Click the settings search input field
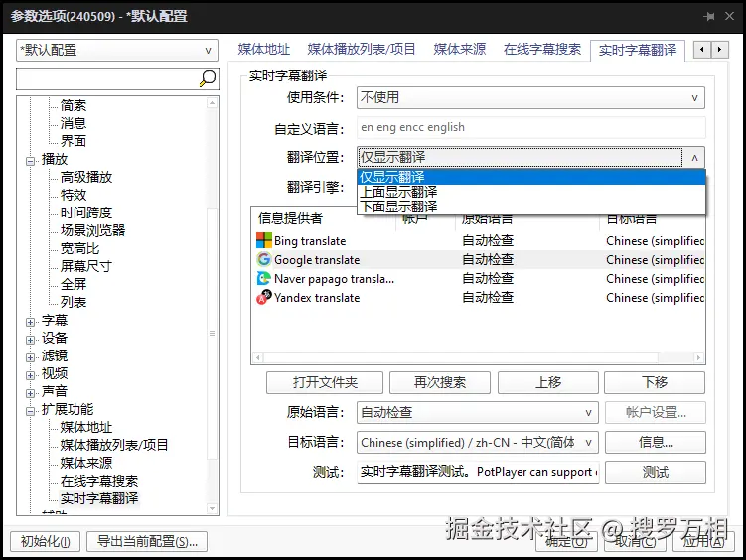Viewport: 746px width, 560px height. pyautogui.click(x=107, y=78)
